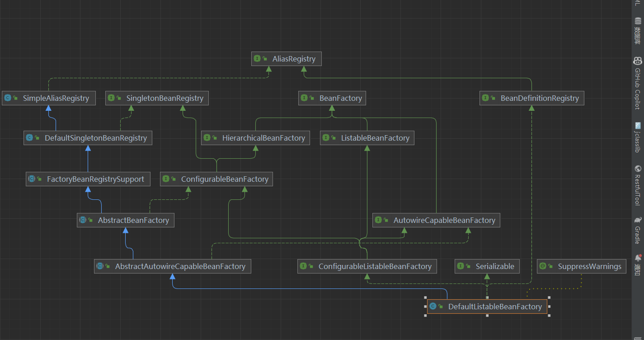Select the FactoryBeanRegistrySupport label text
The image size is (644, 340).
[95, 179]
